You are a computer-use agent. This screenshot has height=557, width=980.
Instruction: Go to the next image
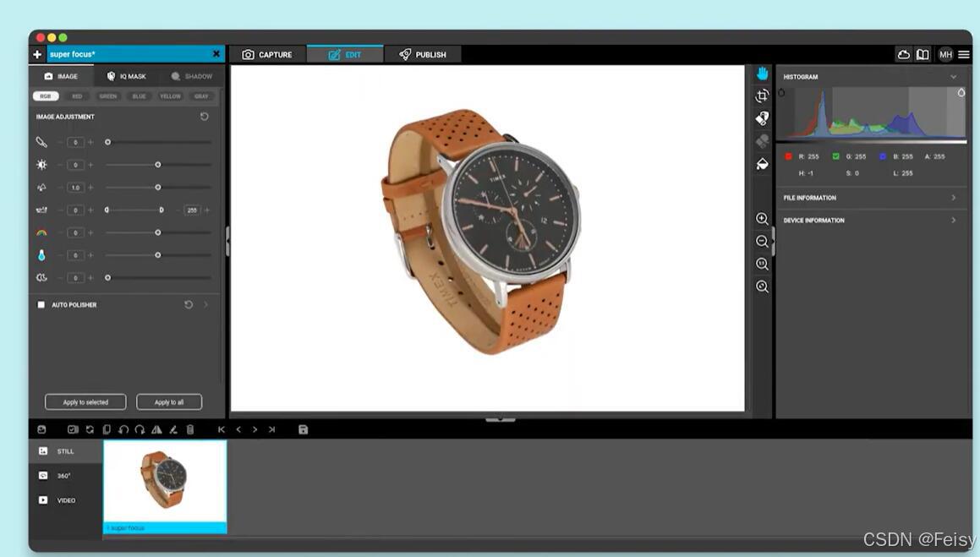click(255, 429)
